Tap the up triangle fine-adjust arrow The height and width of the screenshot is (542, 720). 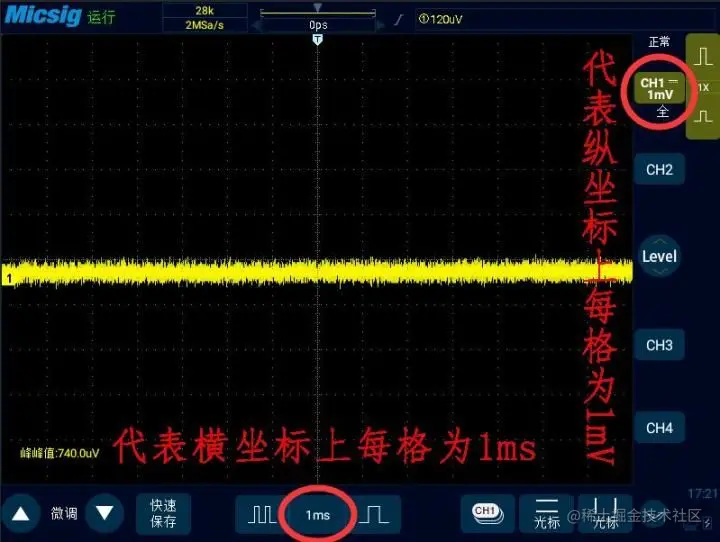tap(20, 514)
